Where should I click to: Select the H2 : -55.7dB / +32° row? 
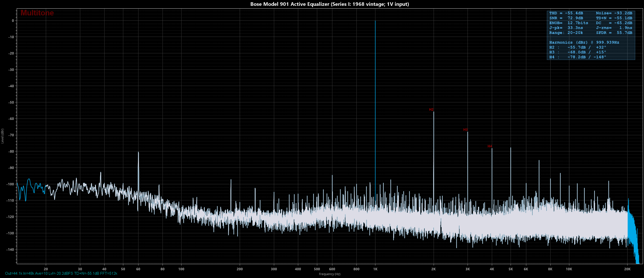578,47
